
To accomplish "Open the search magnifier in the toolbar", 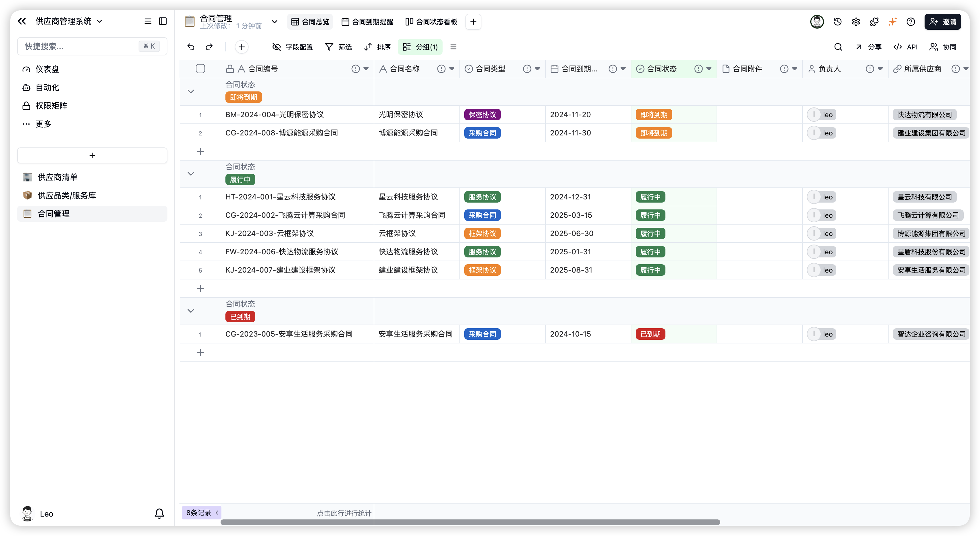I will (838, 47).
